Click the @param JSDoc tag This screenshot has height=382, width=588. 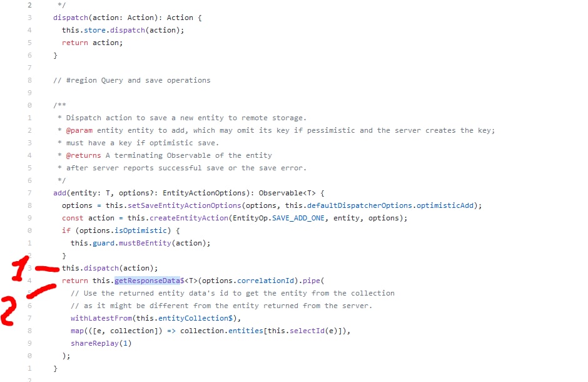point(79,130)
